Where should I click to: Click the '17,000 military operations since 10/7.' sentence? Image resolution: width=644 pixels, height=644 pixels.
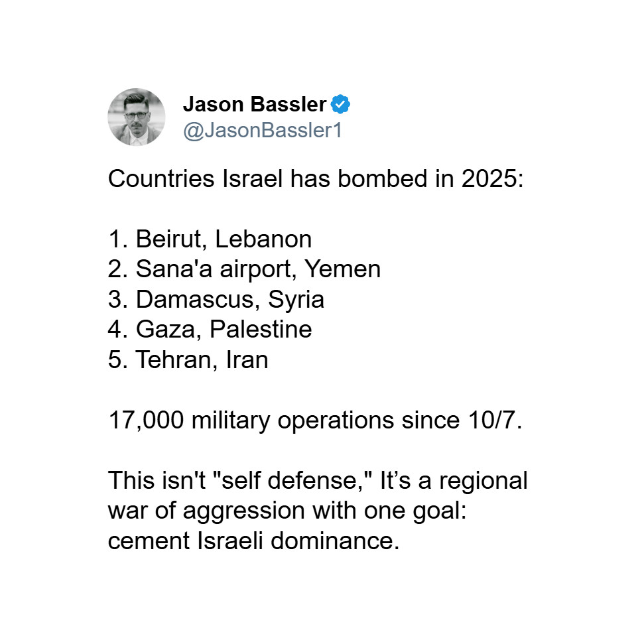315,420
